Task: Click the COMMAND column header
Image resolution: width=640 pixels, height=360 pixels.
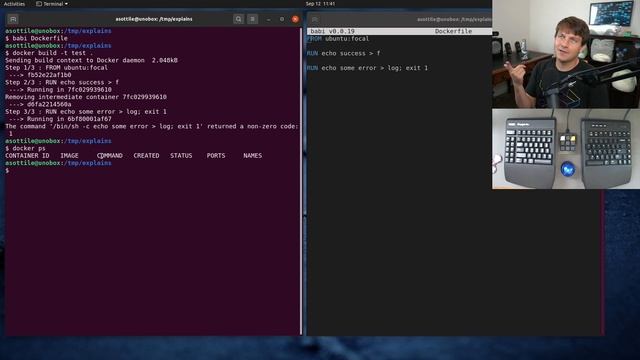Action: point(110,156)
